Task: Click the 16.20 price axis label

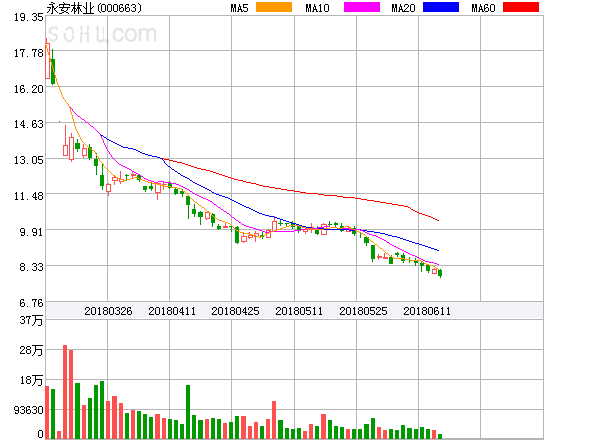Action: [x=29, y=89]
